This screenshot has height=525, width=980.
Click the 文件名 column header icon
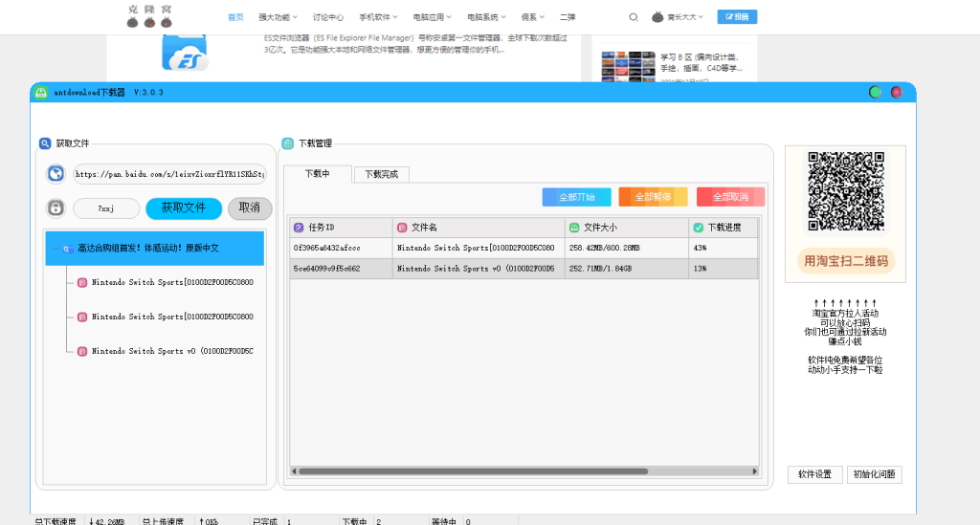coord(402,228)
